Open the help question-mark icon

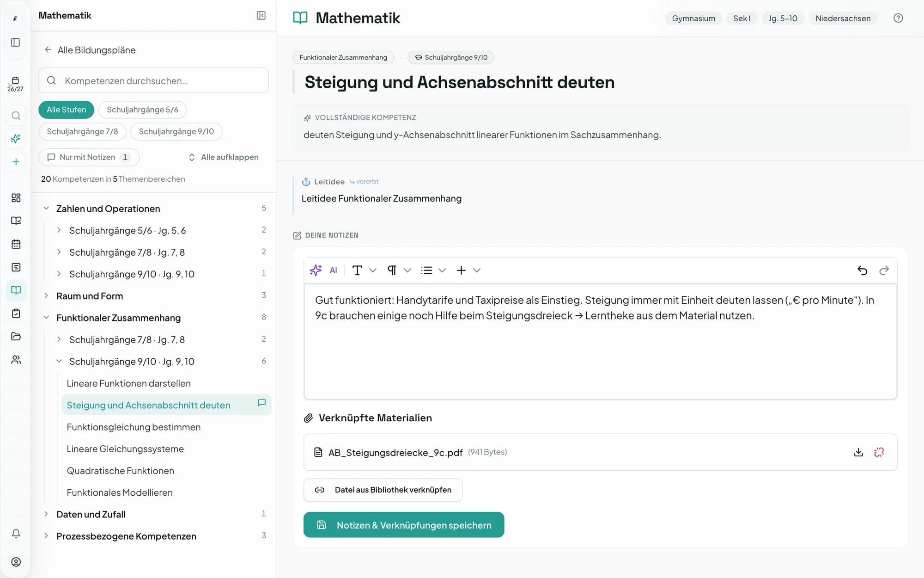click(x=898, y=18)
